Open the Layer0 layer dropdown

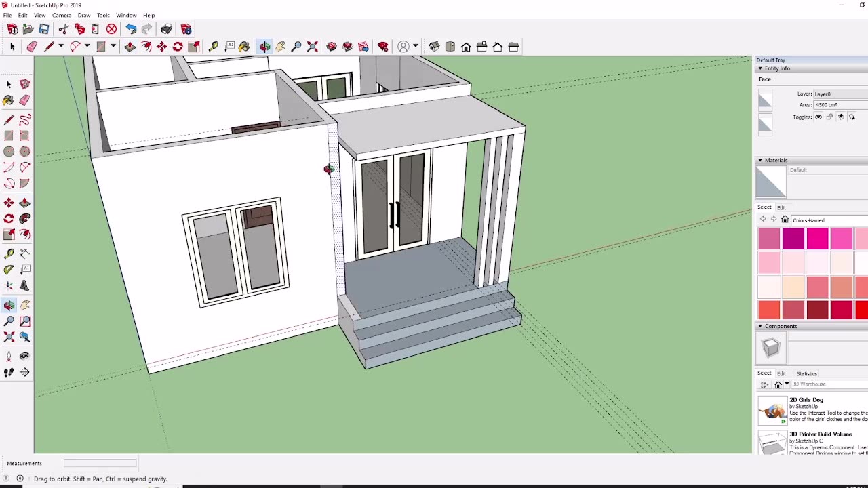click(841, 94)
